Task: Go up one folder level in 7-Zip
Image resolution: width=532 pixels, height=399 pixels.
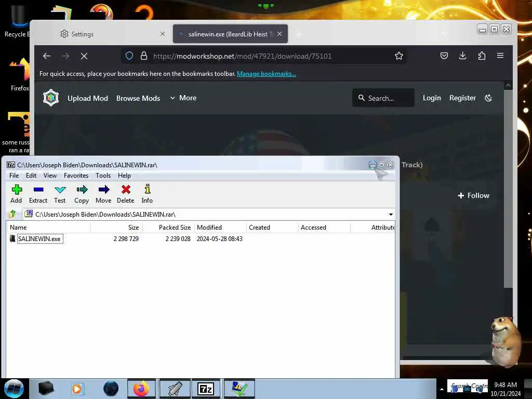Action: 13,214
